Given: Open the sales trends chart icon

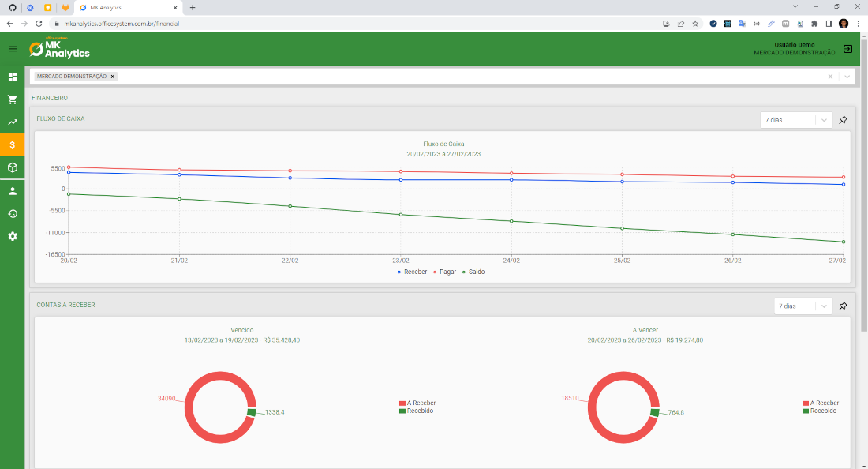Looking at the screenshot, I should coord(11,122).
